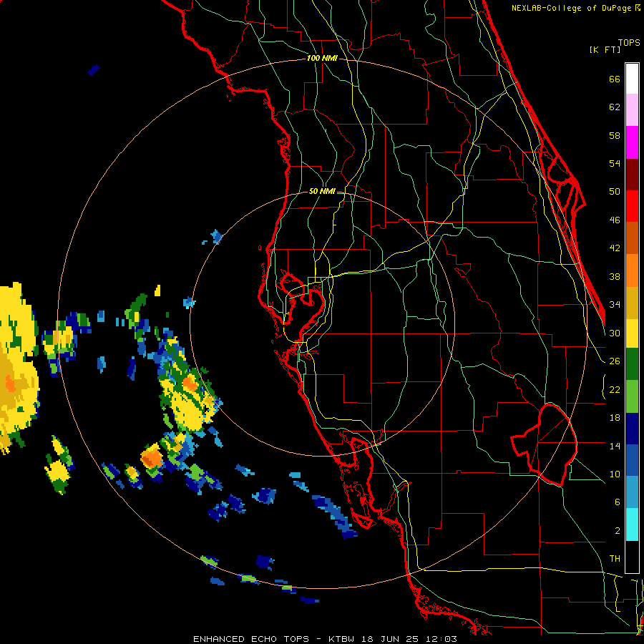Click the medium blue 10 K FT swatch

(x=632, y=461)
